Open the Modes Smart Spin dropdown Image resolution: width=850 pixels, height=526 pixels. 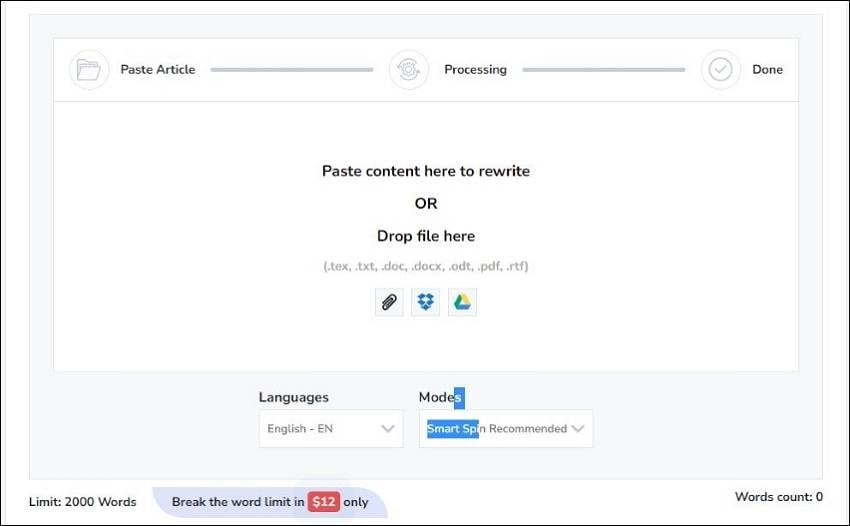point(505,429)
